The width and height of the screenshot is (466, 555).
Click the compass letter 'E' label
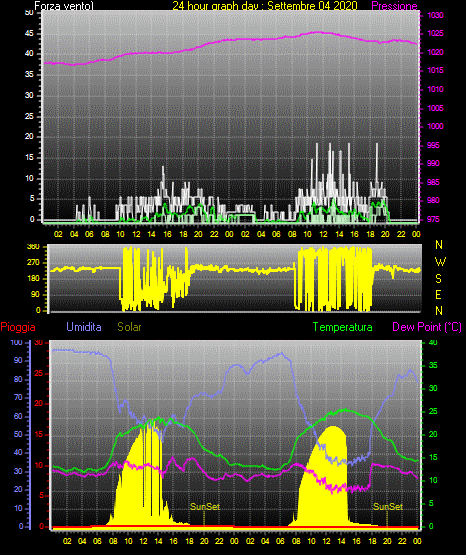tap(438, 295)
